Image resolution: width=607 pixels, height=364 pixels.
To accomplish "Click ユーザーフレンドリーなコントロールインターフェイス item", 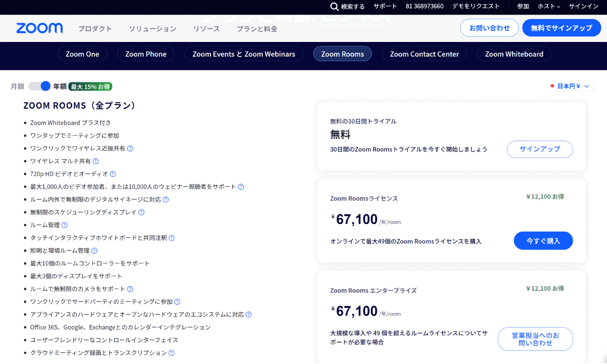I will coord(104,340).
